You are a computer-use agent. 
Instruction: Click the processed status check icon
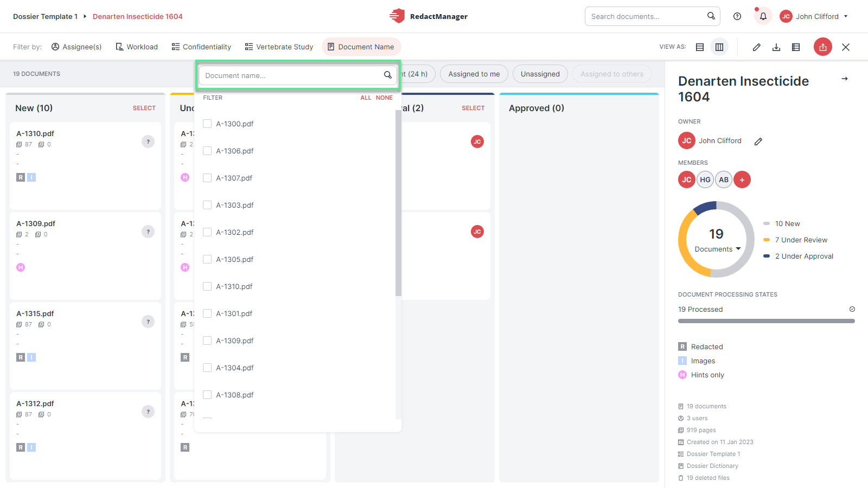[852, 309]
